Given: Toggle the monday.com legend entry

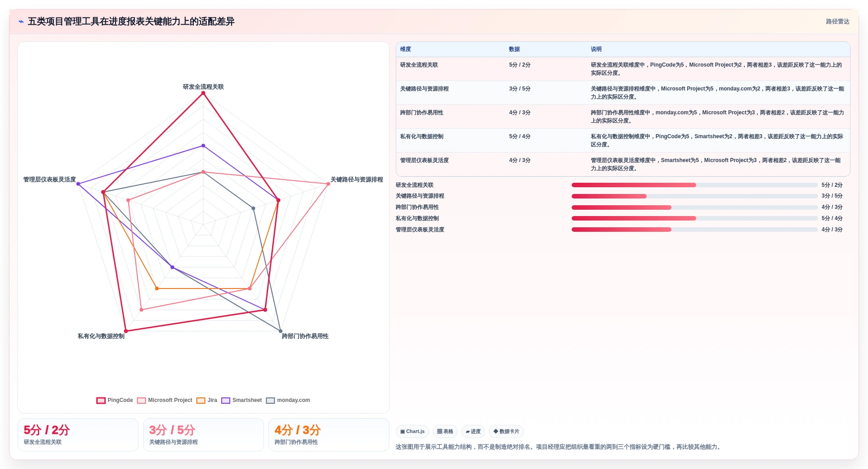Looking at the screenshot, I should point(288,400).
